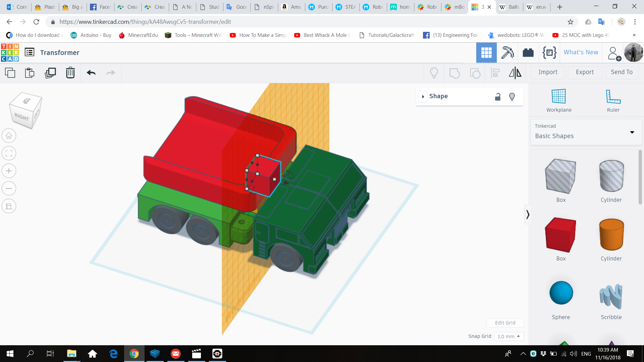Click the Undo arrow
Image resolution: width=644 pixels, height=362 pixels.
[91, 73]
